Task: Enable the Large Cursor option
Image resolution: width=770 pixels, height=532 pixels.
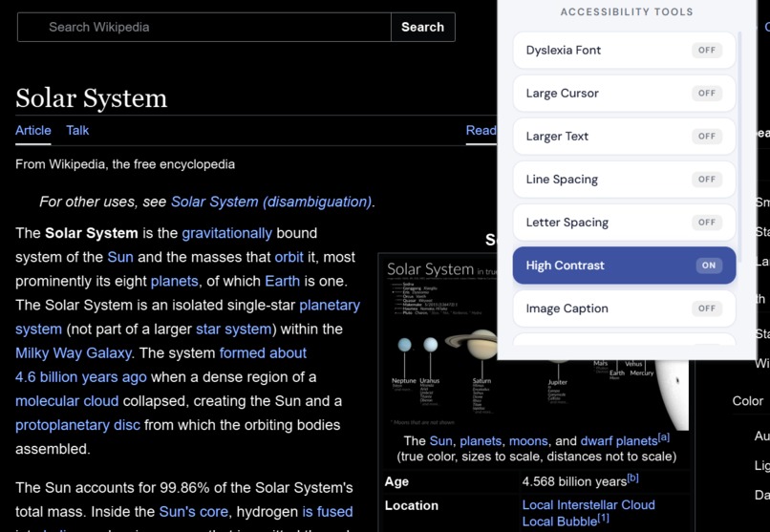Action: (624, 94)
